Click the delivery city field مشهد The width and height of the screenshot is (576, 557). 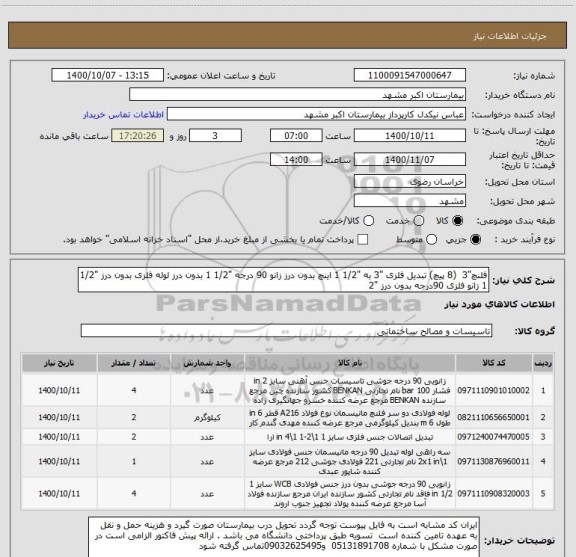410,201
